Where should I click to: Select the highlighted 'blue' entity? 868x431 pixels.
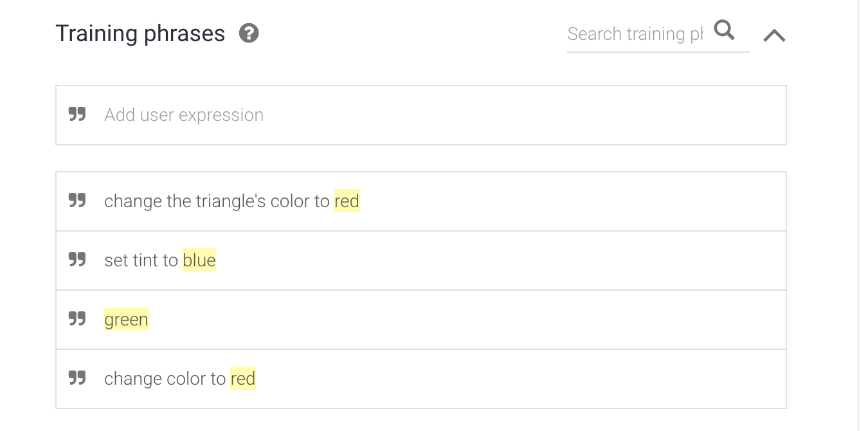point(199,261)
